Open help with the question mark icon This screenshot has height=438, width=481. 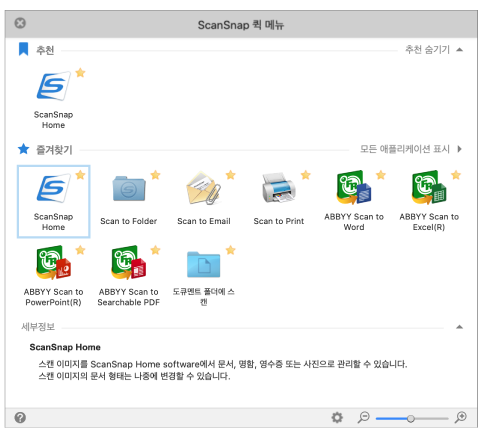point(20,417)
